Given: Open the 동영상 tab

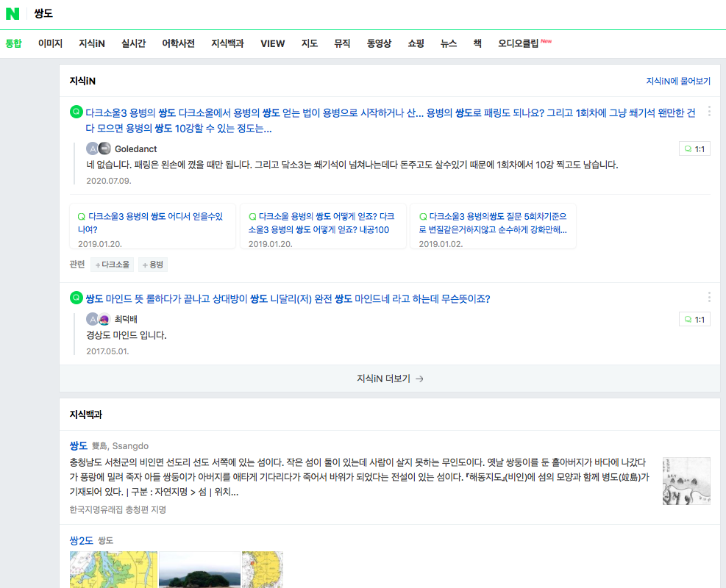Looking at the screenshot, I should [x=379, y=43].
